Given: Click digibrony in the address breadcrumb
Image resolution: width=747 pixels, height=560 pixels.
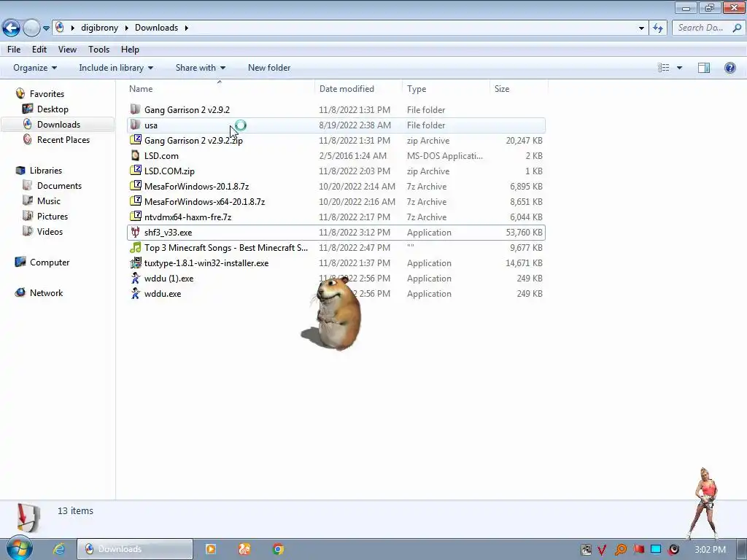Looking at the screenshot, I should coord(99,28).
